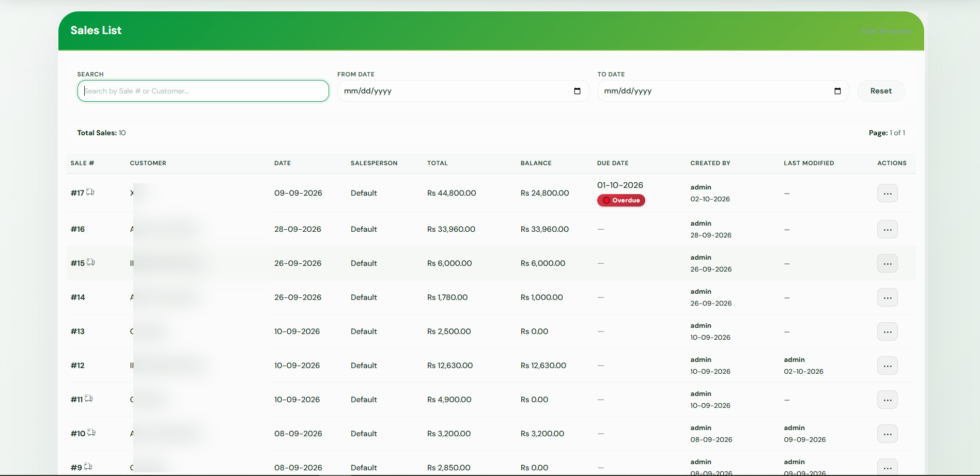
Task: Open the From Date calendar picker icon
Action: [577, 91]
